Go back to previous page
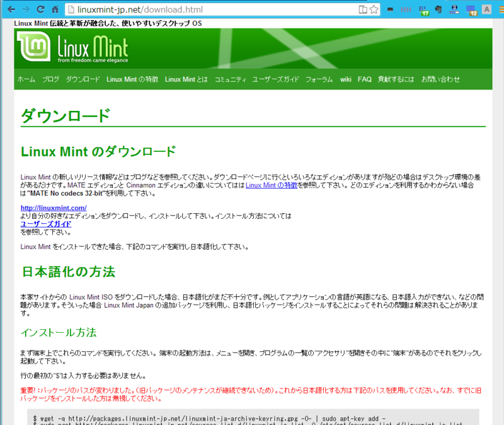504x425 pixels. coord(11,9)
